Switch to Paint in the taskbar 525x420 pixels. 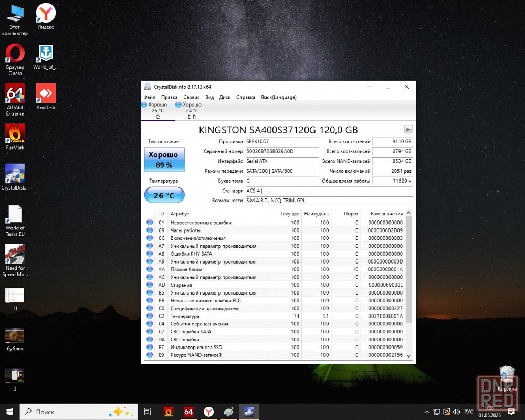coord(229,412)
